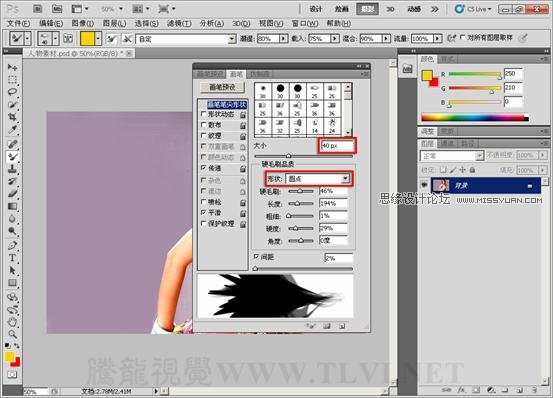Launch Mini Bridge from the application bar
This screenshot has width=553, height=398.
(57, 9)
